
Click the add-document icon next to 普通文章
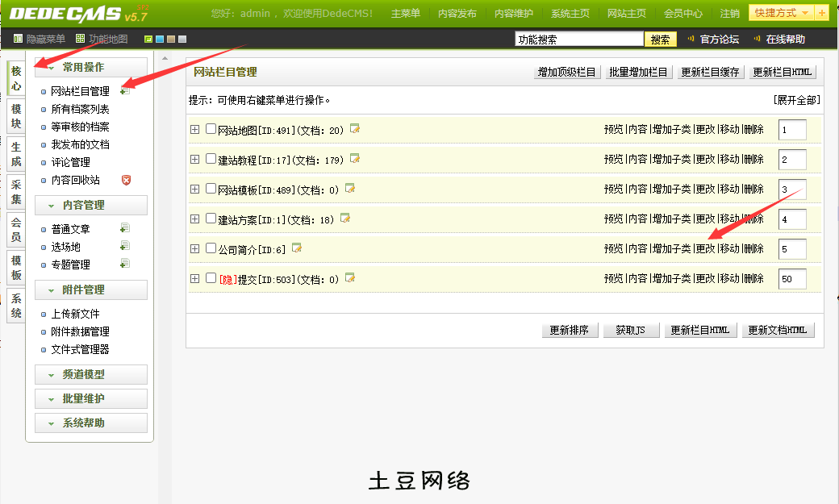click(x=125, y=229)
